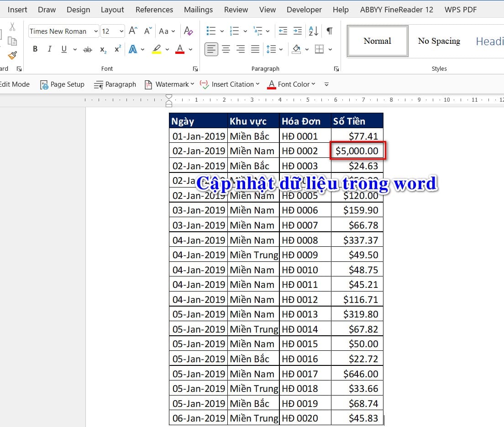The height and width of the screenshot is (427, 504).
Task: Click the Copy icon
Action: (x=12, y=41)
